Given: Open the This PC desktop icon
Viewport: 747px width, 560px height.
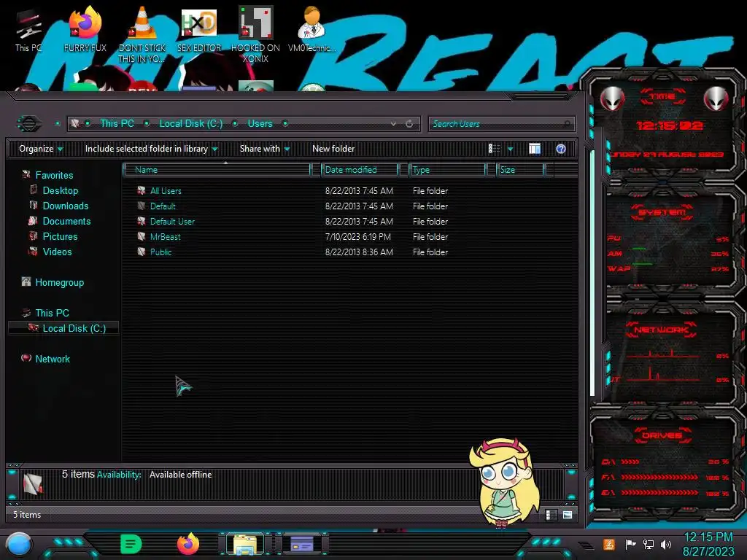Looking at the screenshot, I should (x=28, y=29).
